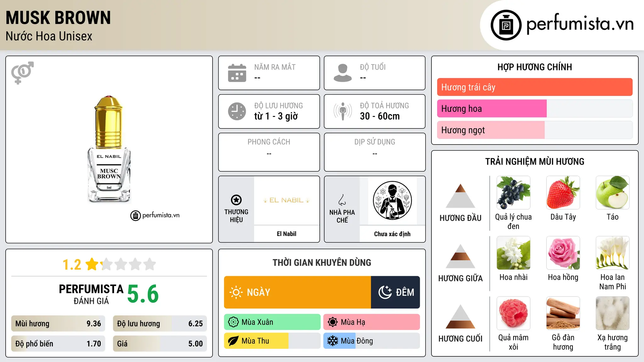This screenshot has width=644, height=362.
Task: Click the 1.2 star rating number
Action: pos(72,265)
